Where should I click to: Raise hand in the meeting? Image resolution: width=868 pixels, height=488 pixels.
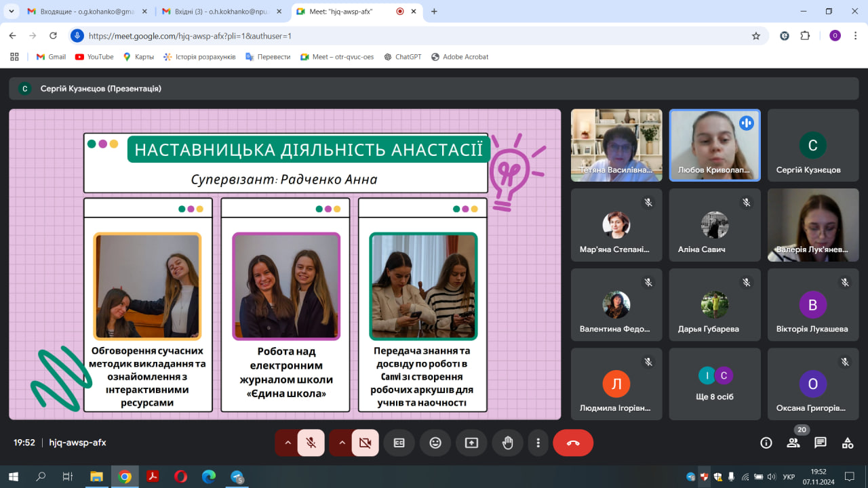click(507, 443)
